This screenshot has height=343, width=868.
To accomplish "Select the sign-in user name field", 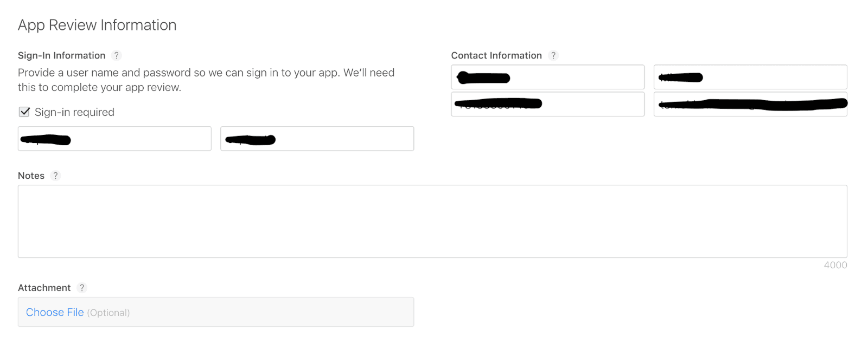I will [x=114, y=139].
